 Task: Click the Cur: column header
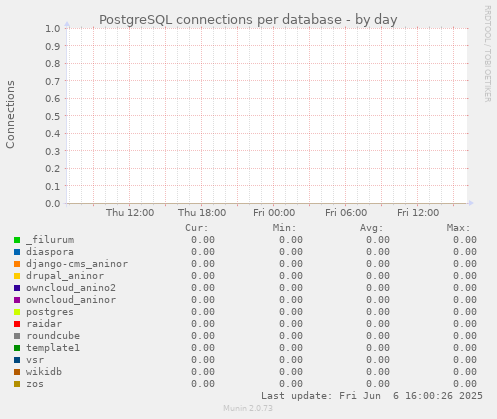[x=197, y=228]
